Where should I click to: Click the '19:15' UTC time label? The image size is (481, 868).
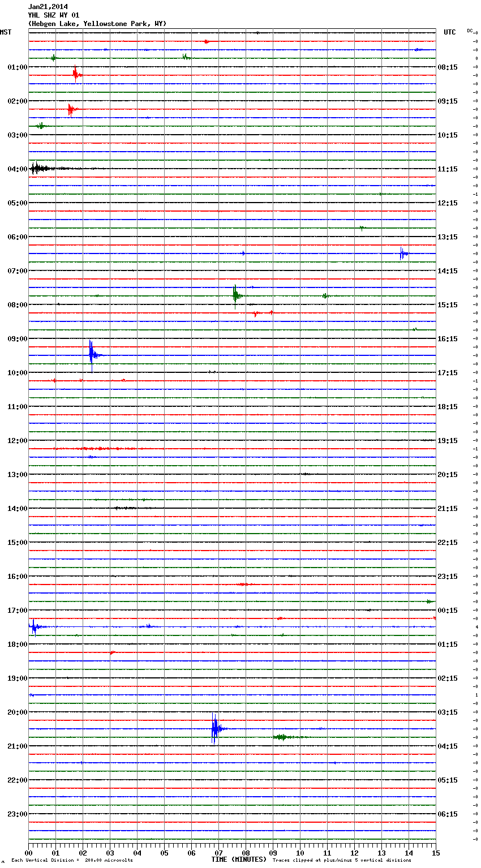(x=448, y=441)
